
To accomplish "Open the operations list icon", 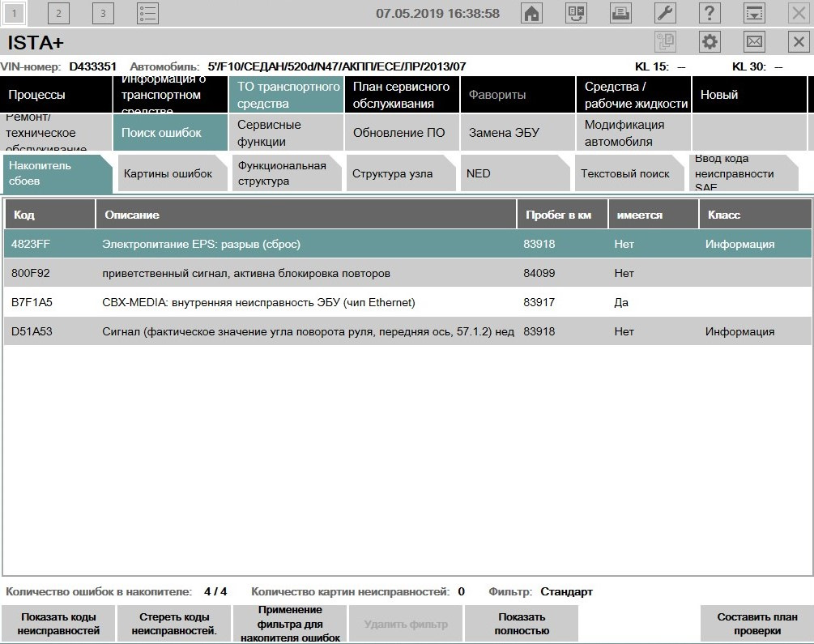I will click(x=147, y=13).
